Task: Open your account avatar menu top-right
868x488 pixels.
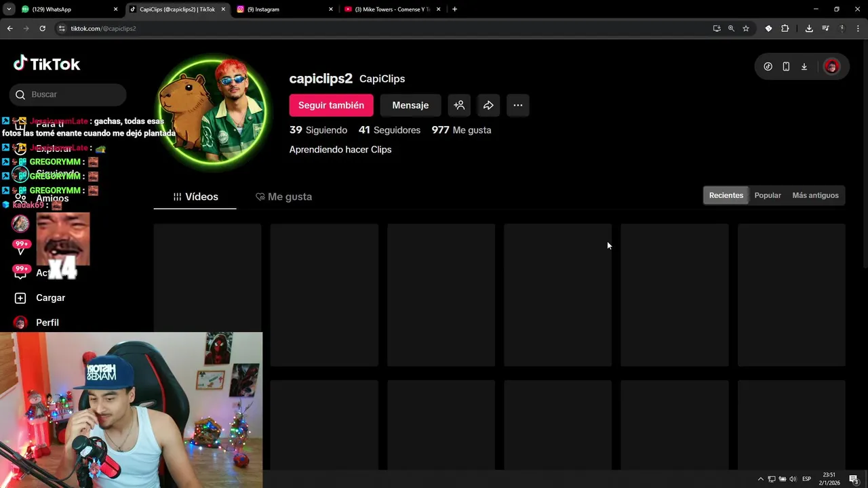Action: coord(831,66)
